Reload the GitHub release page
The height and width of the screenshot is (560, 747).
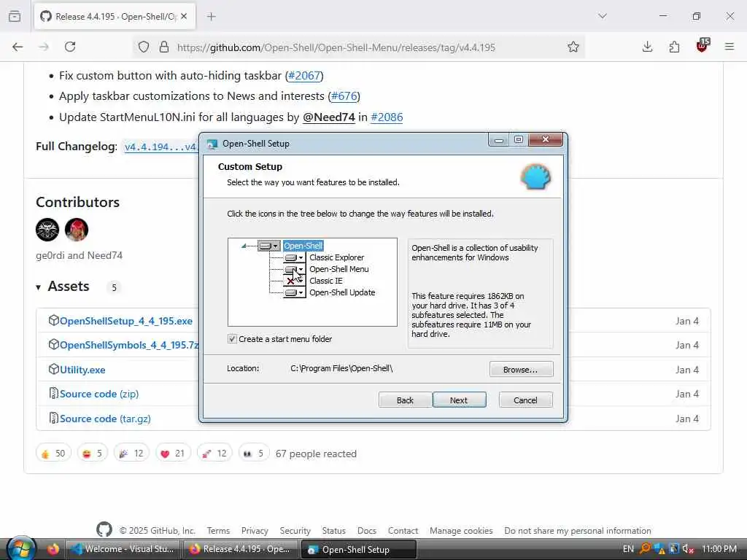pyautogui.click(x=70, y=47)
